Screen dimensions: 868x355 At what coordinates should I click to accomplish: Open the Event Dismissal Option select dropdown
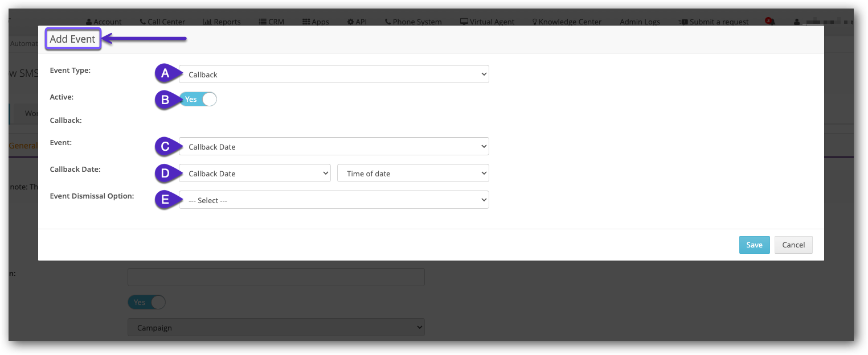pos(334,200)
